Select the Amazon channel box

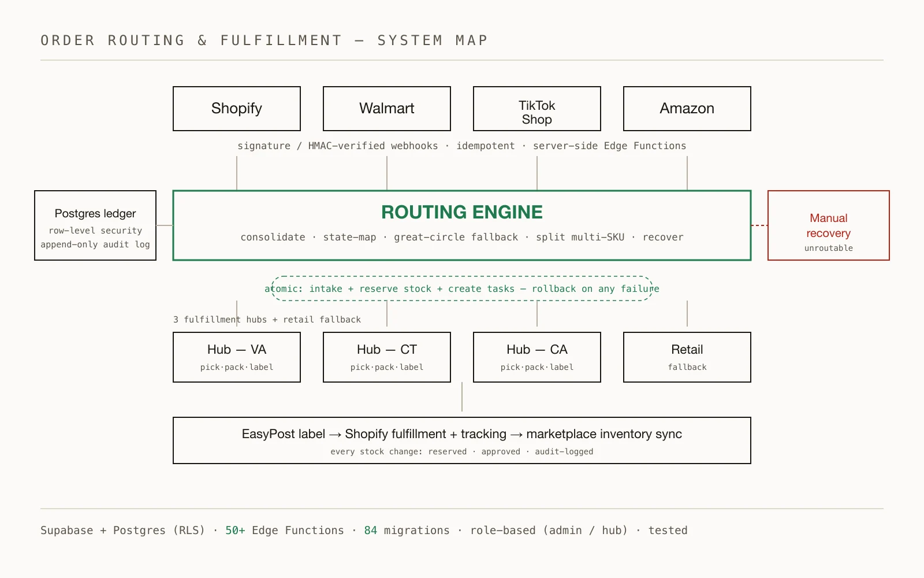pos(687,109)
